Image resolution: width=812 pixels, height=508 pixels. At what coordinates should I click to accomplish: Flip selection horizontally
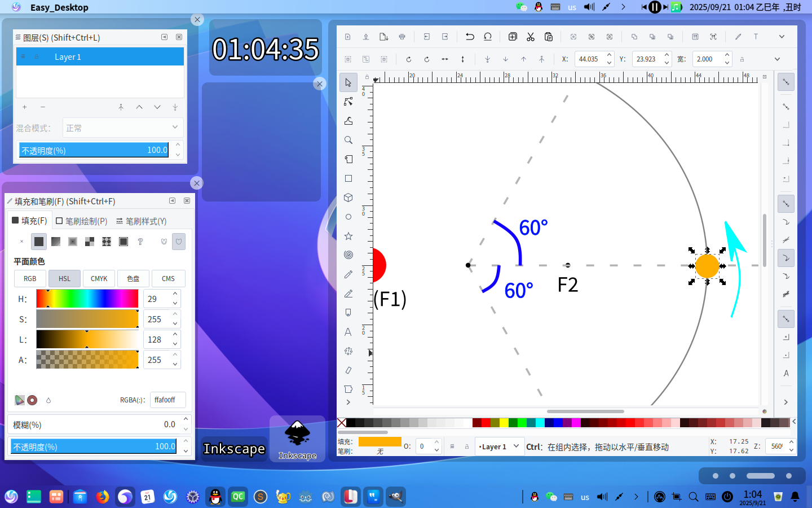(445, 59)
